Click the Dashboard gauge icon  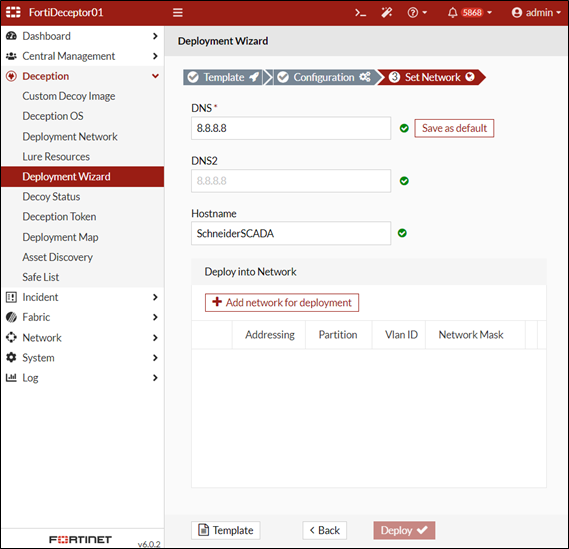[11, 36]
